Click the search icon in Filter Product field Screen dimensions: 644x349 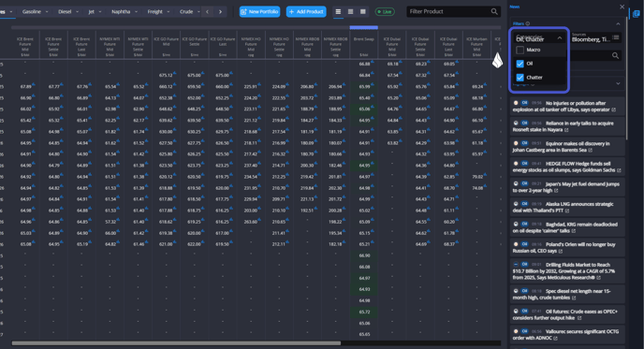click(x=494, y=11)
